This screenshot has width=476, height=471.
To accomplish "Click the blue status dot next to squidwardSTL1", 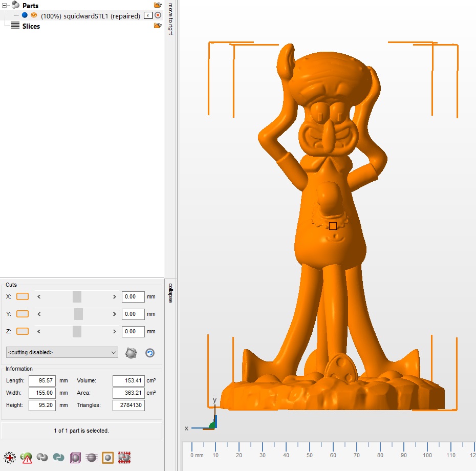I will (25, 15).
